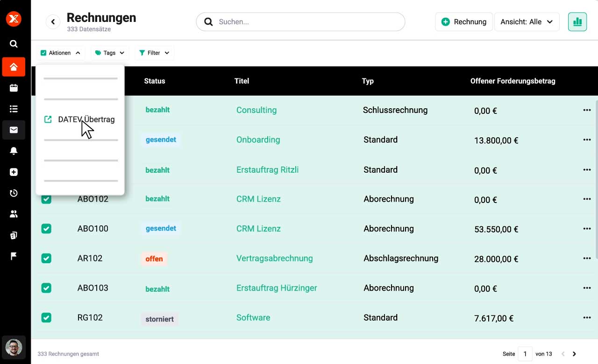
Task: Open contacts via the people icon
Action: pyautogui.click(x=14, y=214)
